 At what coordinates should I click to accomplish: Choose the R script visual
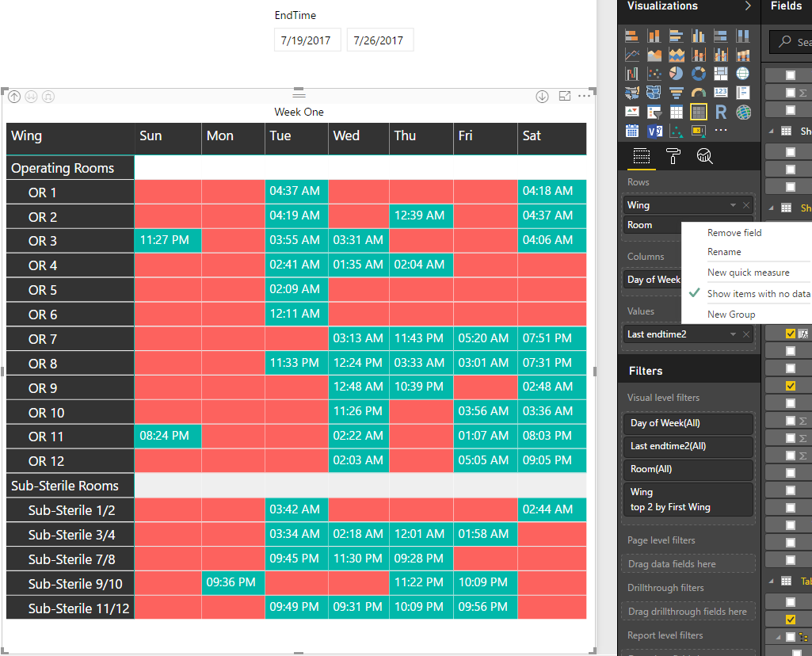coord(720,112)
